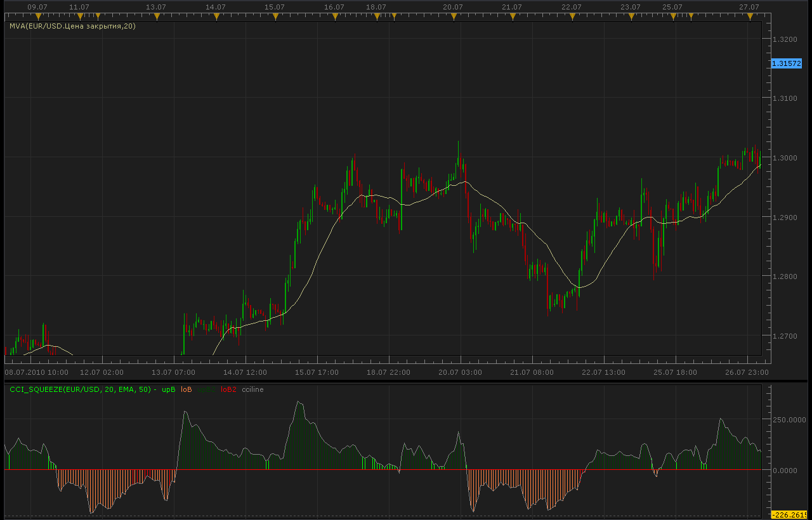Click the yellow -226.2619 indicator value tag
This screenshot has width=812, height=520.
(789, 514)
